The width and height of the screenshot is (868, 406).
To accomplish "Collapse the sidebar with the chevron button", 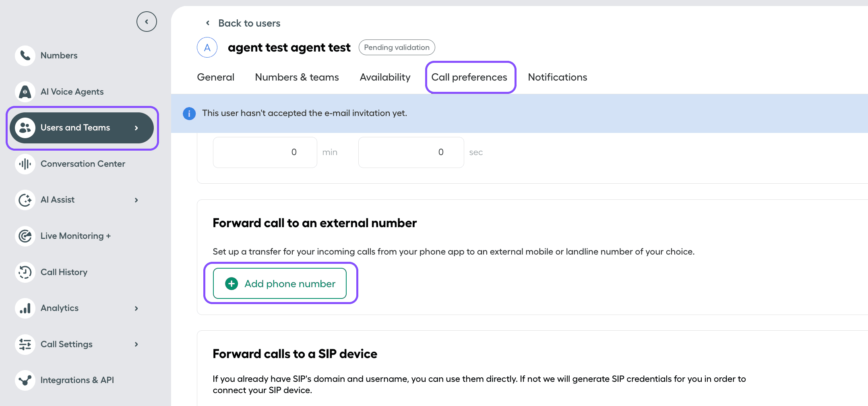I will click(x=147, y=22).
